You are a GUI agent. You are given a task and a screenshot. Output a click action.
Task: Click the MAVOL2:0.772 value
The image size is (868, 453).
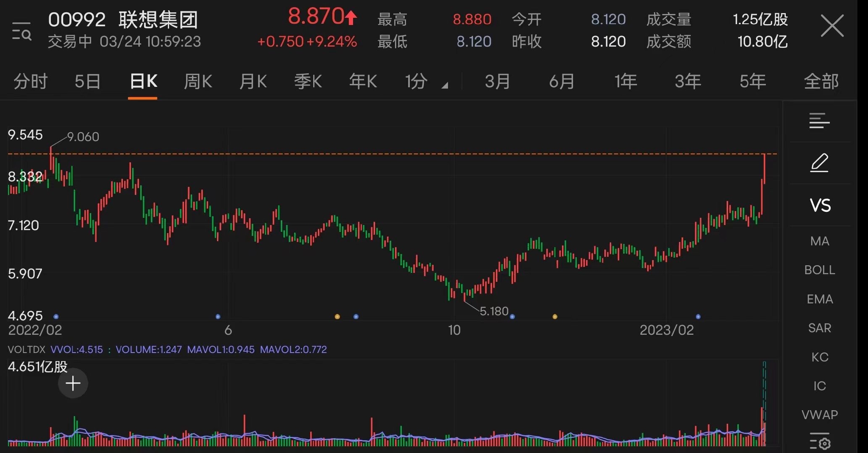click(293, 350)
